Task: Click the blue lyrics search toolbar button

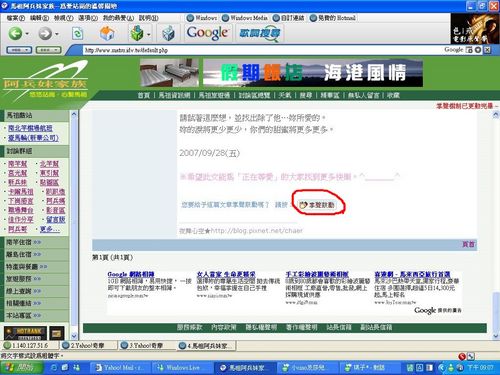Action: pos(260,33)
